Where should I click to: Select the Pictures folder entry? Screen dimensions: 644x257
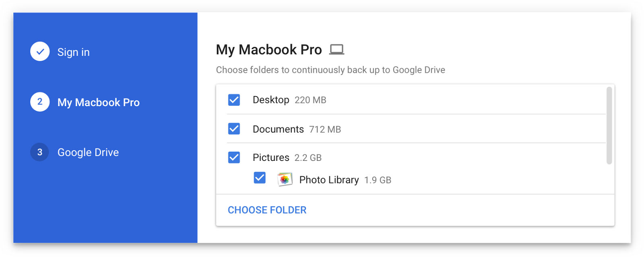[x=271, y=157]
